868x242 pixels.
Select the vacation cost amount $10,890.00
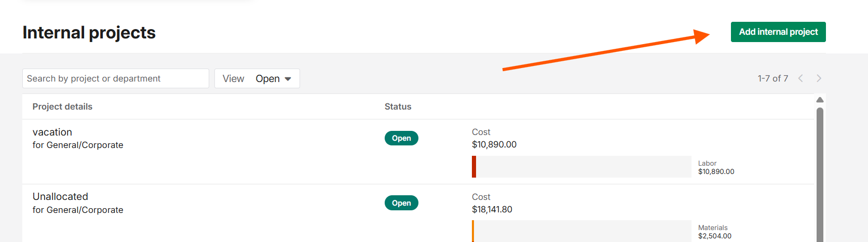pos(494,145)
